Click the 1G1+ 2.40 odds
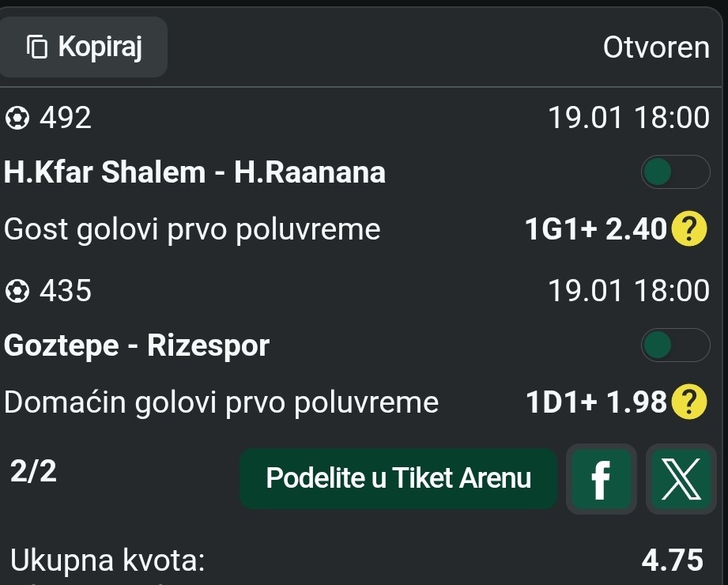728x585 pixels. click(595, 230)
